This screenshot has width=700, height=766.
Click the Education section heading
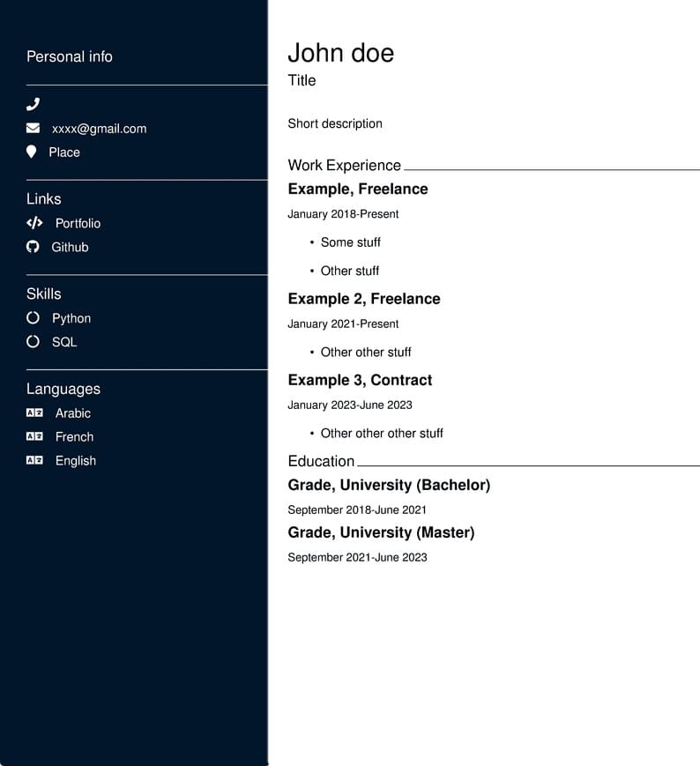pyautogui.click(x=321, y=461)
